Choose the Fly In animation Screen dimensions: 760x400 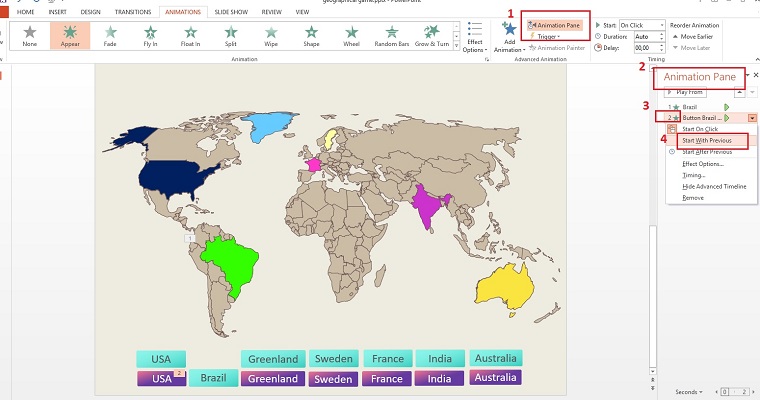149,36
